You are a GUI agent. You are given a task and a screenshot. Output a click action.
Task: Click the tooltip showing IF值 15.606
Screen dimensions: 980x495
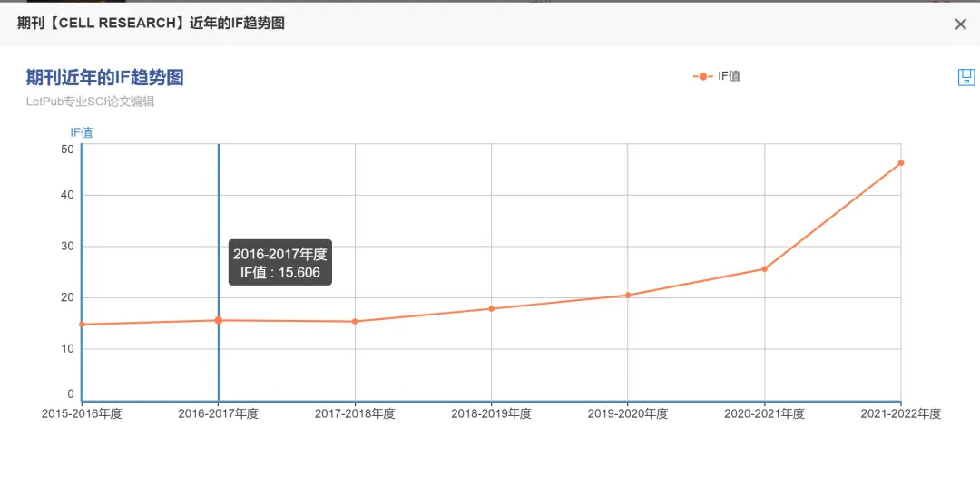(280, 263)
